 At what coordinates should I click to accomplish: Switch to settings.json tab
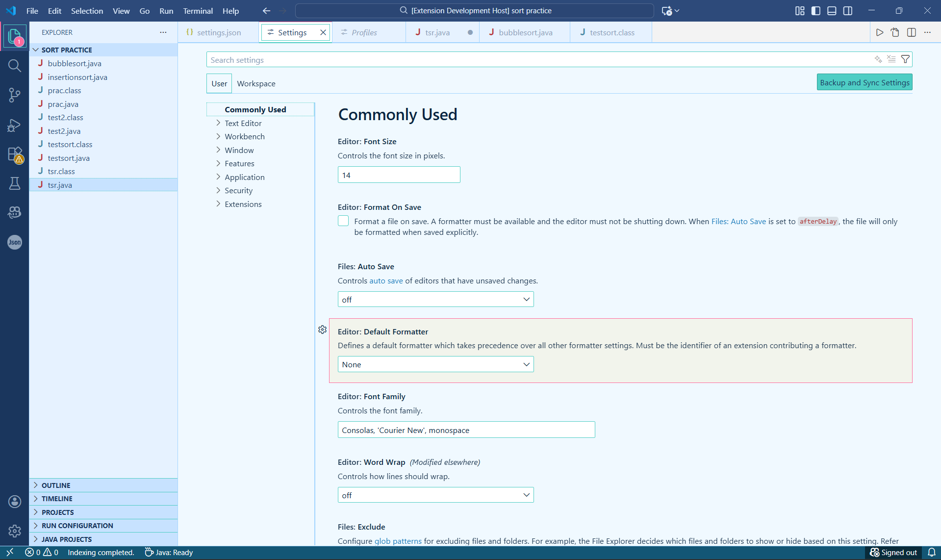[x=218, y=32]
